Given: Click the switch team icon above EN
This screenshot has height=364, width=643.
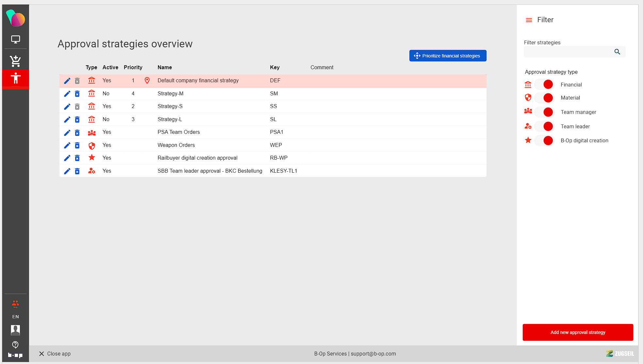Looking at the screenshot, I should [15, 304].
